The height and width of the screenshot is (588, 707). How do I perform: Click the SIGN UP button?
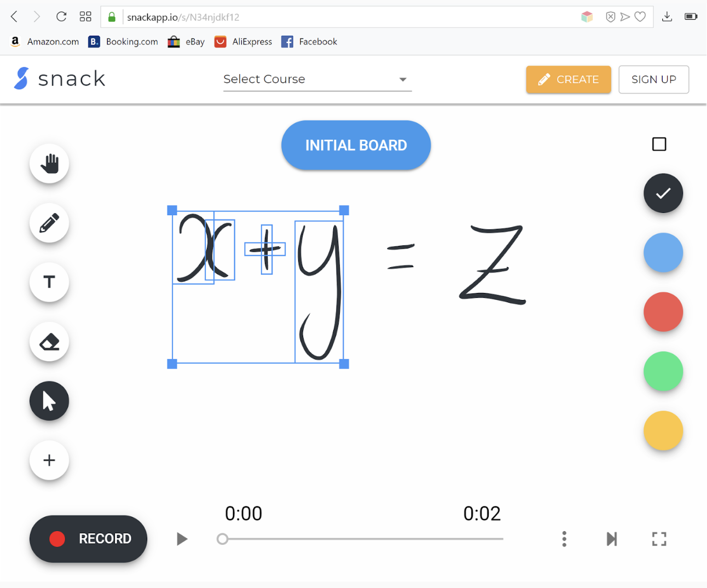(653, 79)
